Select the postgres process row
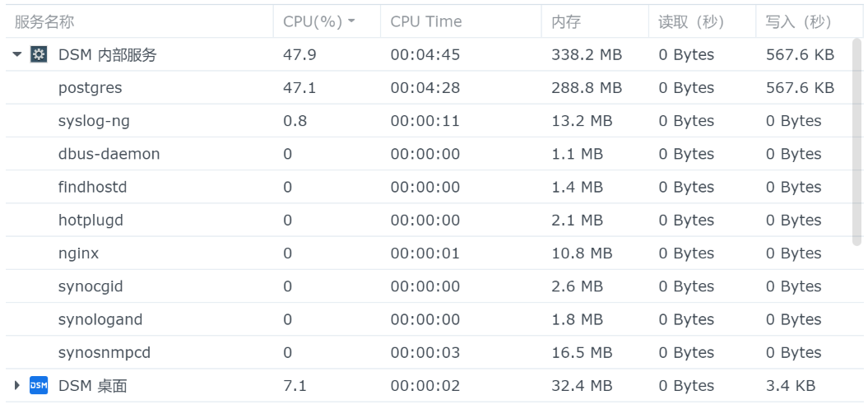 (x=429, y=87)
